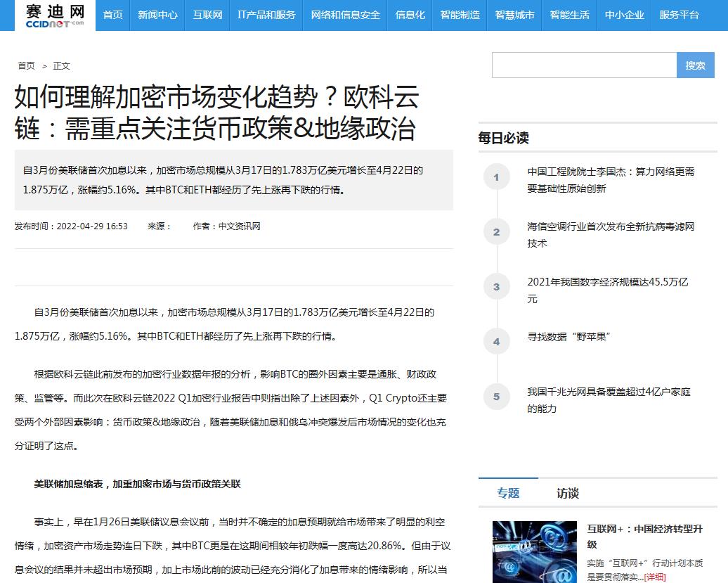Open the 互联网+ feature thumbnail image
The height and width of the screenshot is (583, 728).
pos(534,552)
